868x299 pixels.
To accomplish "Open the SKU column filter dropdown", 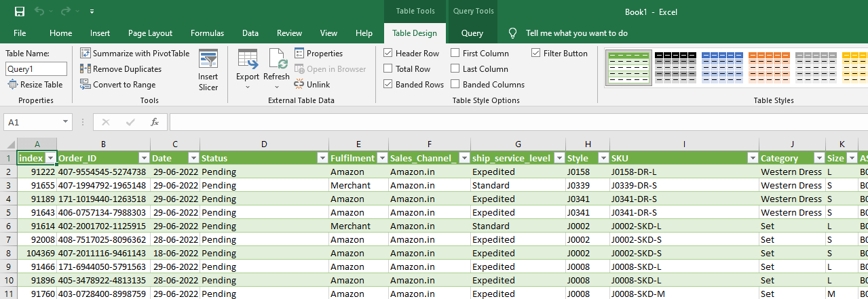I will [751, 158].
